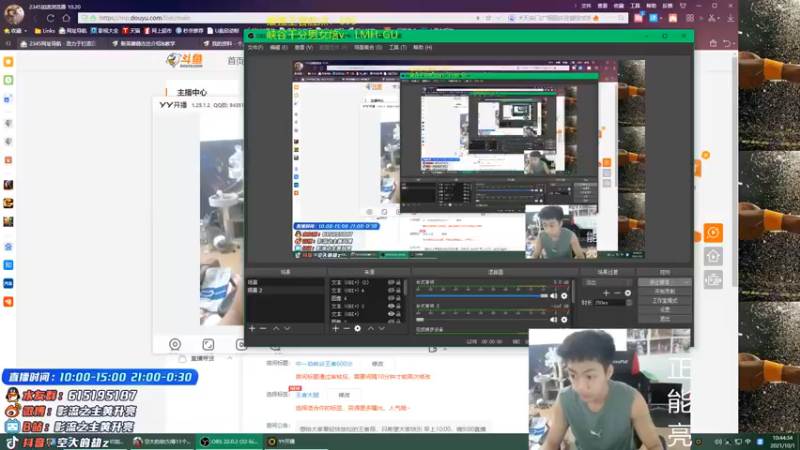Open the 淡出 transition type dropdown

(x=608, y=282)
